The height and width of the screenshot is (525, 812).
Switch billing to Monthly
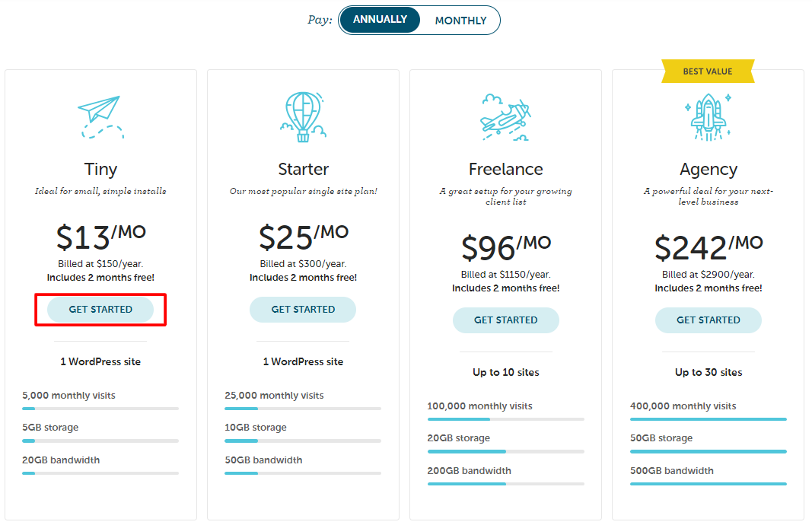coord(460,21)
